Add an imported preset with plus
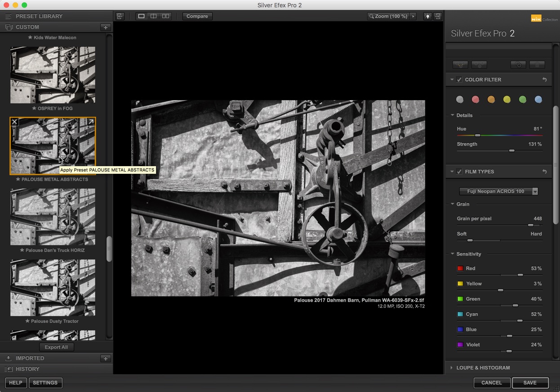This screenshot has width=560, height=392. (x=106, y=358)
